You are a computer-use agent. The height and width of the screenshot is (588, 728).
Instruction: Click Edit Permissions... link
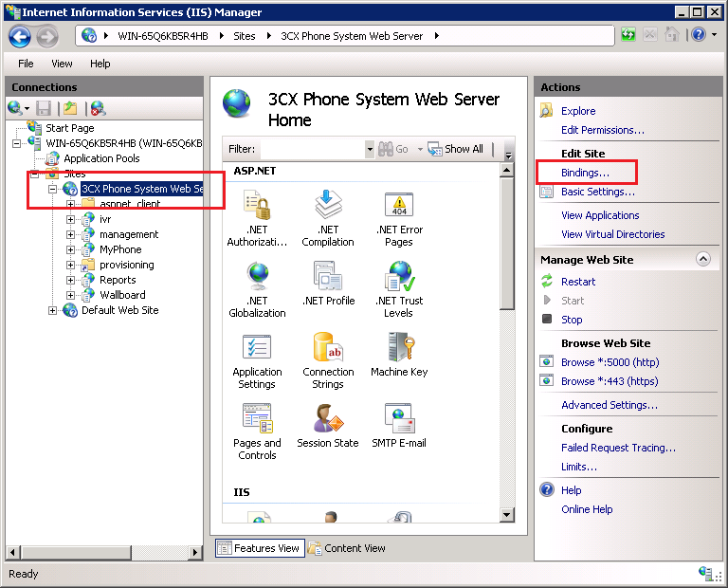pos(603,130)
